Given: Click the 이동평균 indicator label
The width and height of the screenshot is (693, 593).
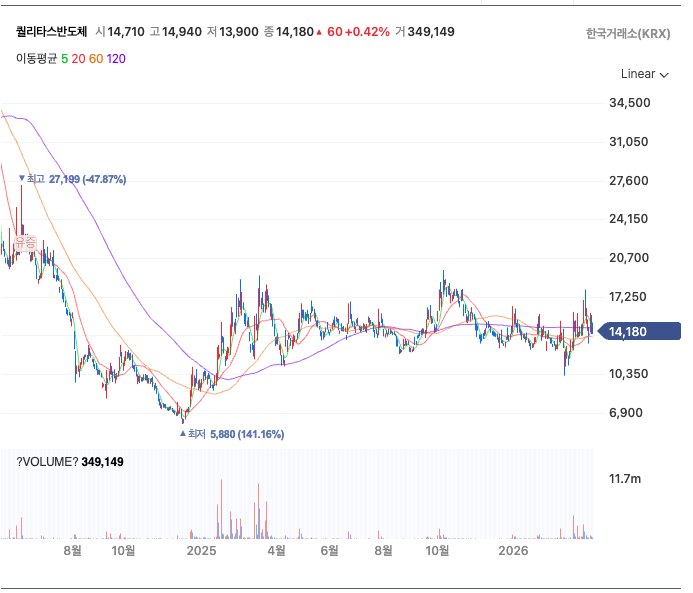Looking at the screenshot, I should click(x=36, y=58).
